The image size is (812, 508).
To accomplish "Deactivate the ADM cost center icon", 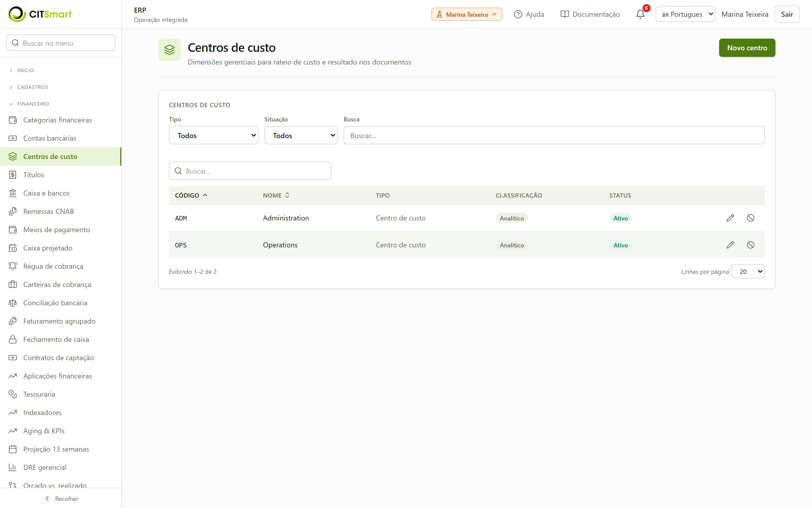I will coord(751,218).
